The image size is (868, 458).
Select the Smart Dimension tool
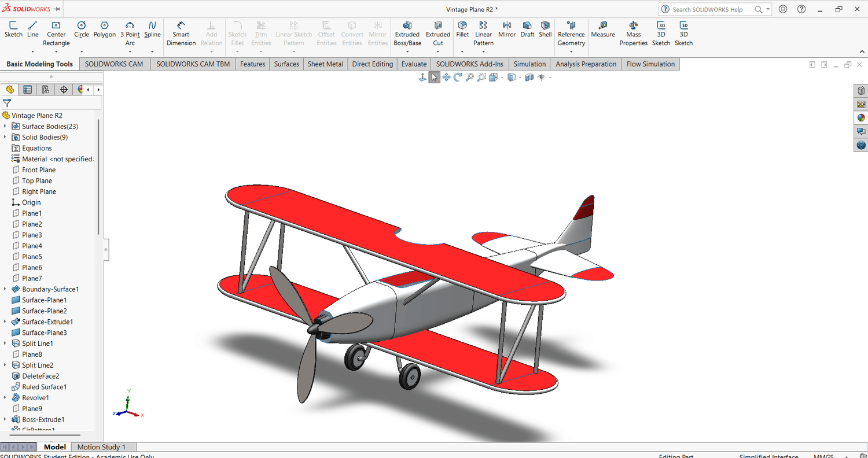tap(181, 34)
